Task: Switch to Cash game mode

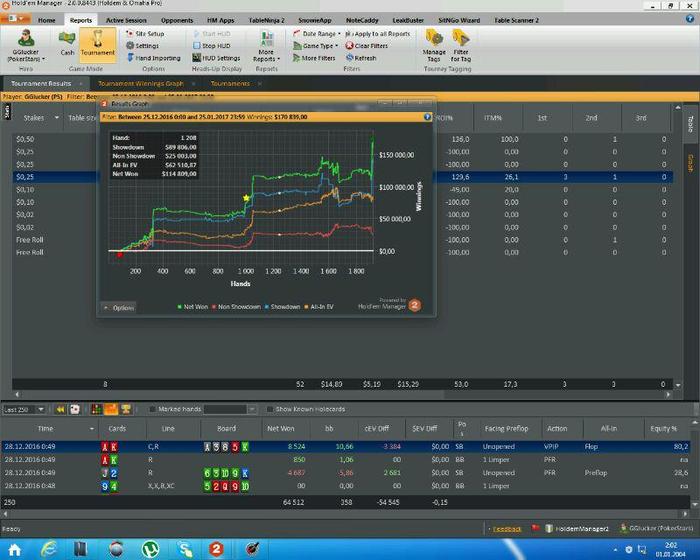Action: point(67,43)
